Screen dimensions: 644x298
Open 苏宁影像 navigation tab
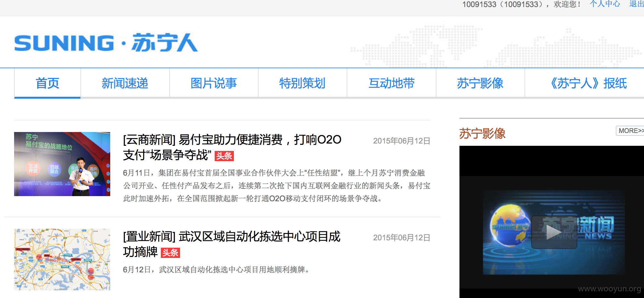480,83
